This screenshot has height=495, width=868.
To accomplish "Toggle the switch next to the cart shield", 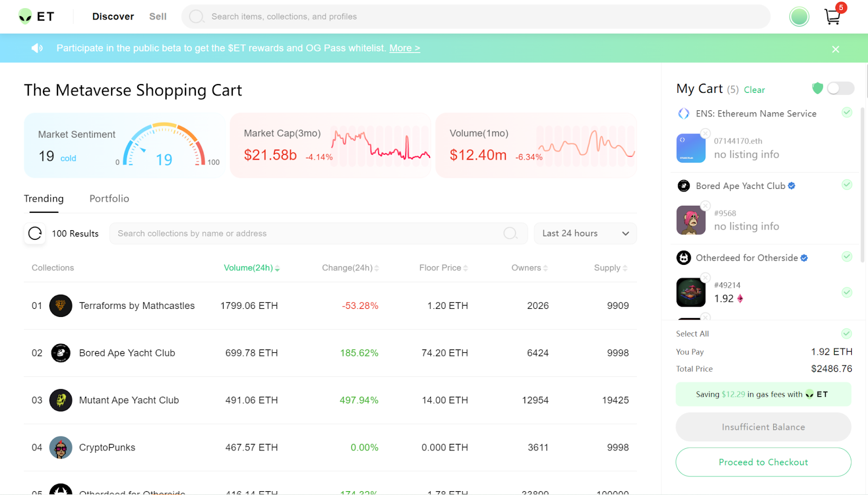I will [x=840, y=88].
